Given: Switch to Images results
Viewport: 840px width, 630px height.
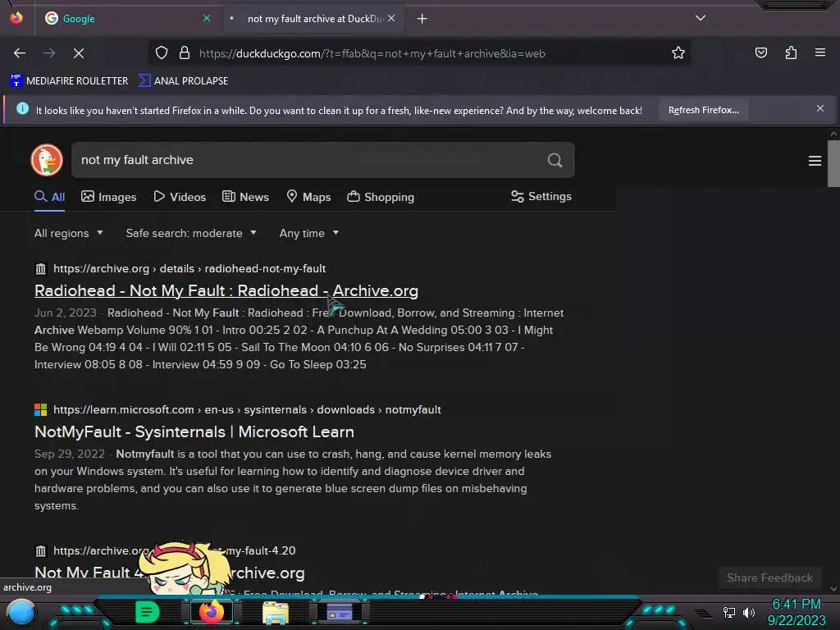Looking at the screenshot, I should [109, 197].
